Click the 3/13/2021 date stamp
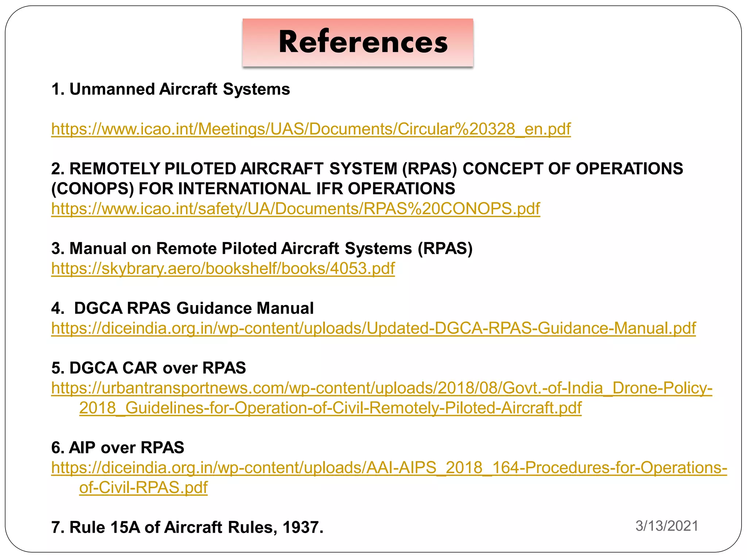 click(667, 526)
